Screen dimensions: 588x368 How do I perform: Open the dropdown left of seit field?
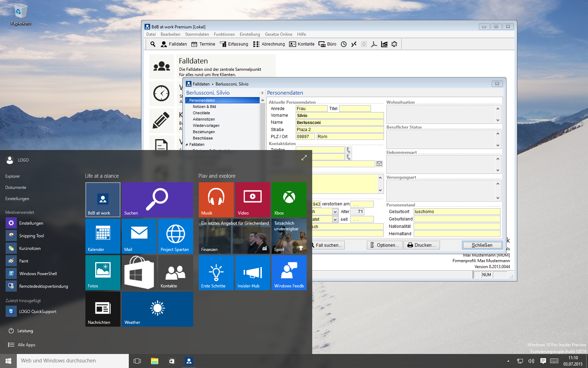tap(335, 219)
